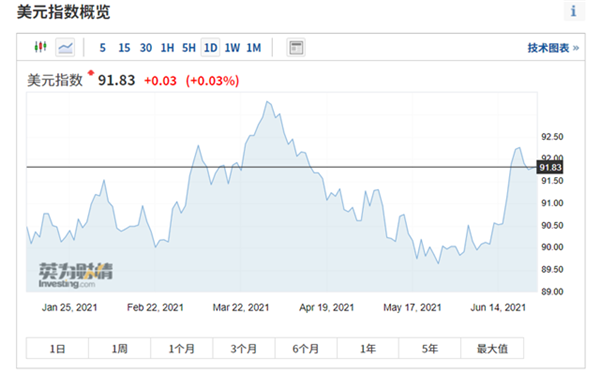Switch to candlestick chart view

click(x=40, y=47)
